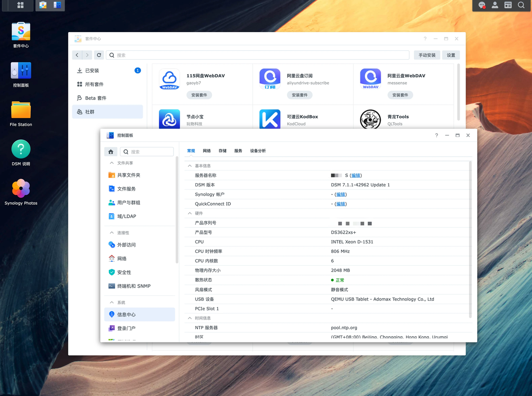Click 115网盘WebDAV package icon
Image resolution: width=532 pixels, height=396 pixels.
click(x=169, y=79)
